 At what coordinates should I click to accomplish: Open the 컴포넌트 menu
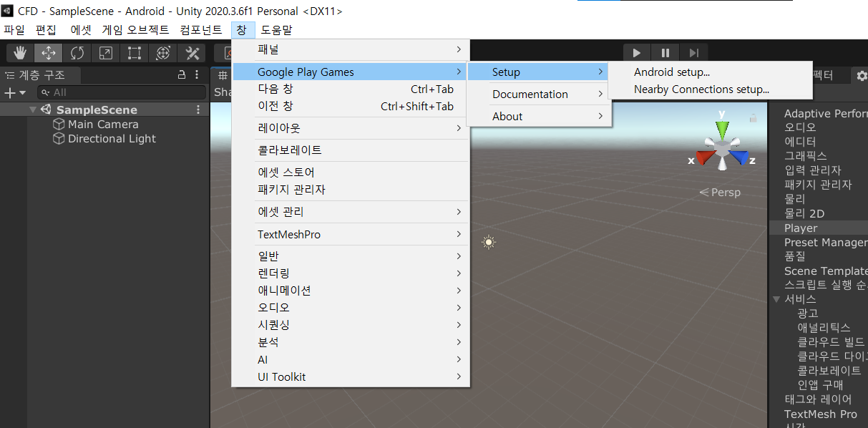click(201, 30)
